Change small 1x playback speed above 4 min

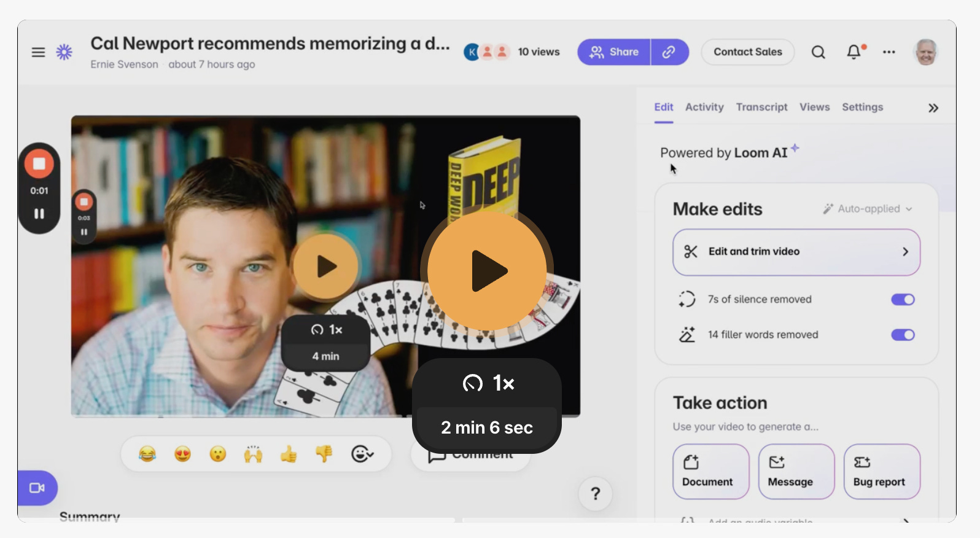[x=326, y=330]
